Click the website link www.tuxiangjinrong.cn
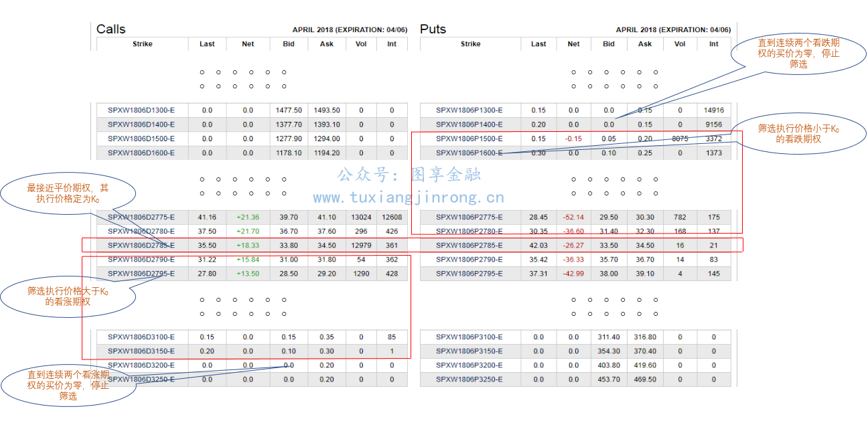Screen dimensions: 868x425 click(x=409, y=198)
